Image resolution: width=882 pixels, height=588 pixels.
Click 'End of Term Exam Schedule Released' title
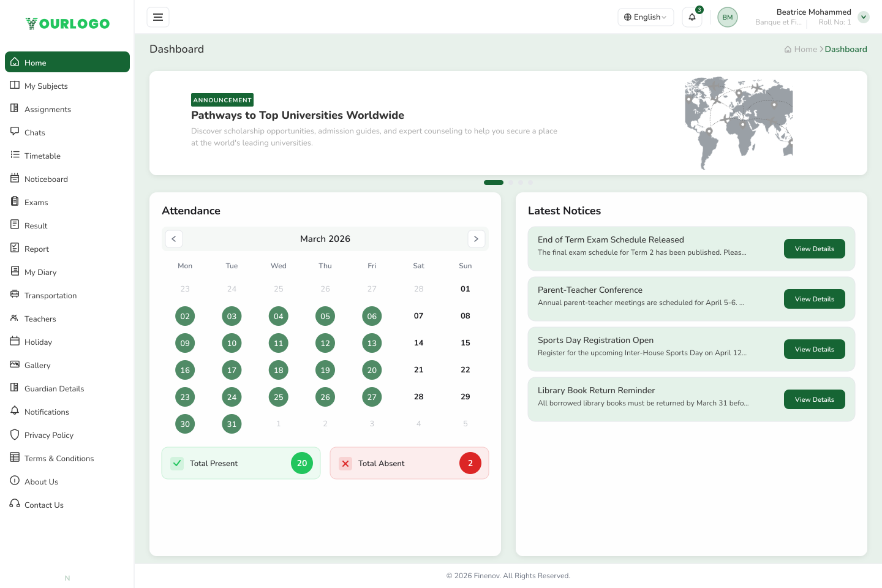pos(611,239)
